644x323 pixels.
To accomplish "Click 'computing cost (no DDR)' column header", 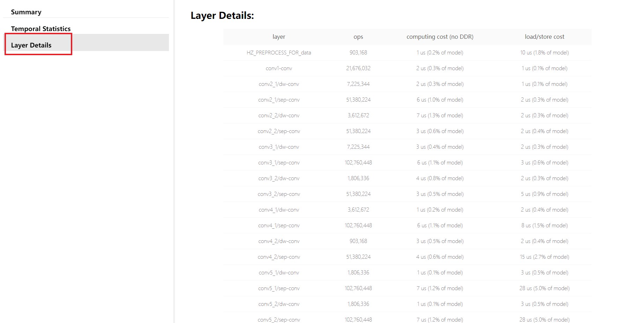I will pyautogui.click(x=439, y=37).
